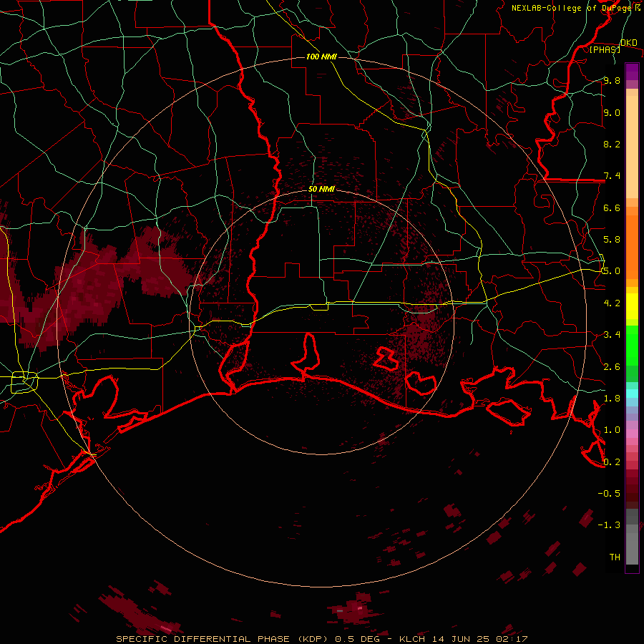The height and width of the screenshot is (644, 644).
Task: Click the -1.3 legend value
Action: (609, 525)
